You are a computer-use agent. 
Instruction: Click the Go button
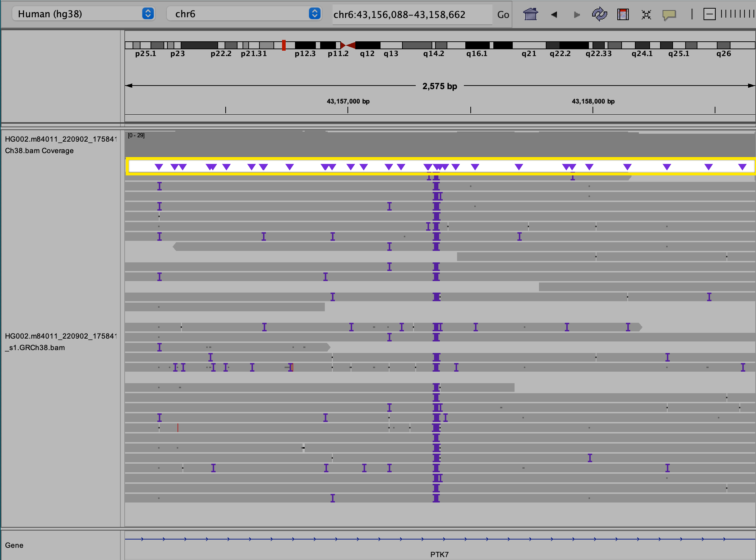pos(503,14)
